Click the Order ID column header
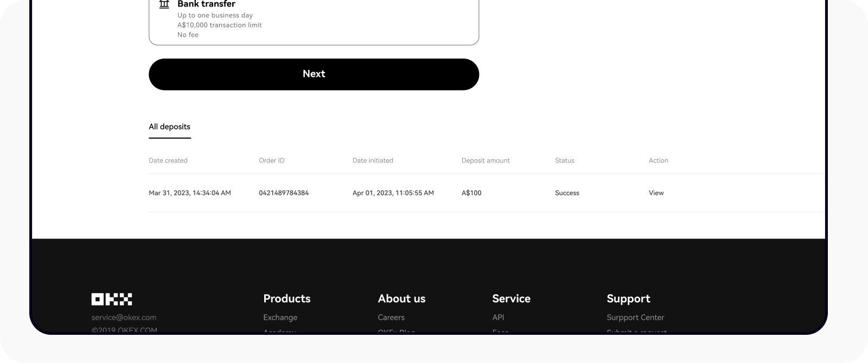Image resolution: width=868 pixels, height=363 pixels. tap(272, 160)
